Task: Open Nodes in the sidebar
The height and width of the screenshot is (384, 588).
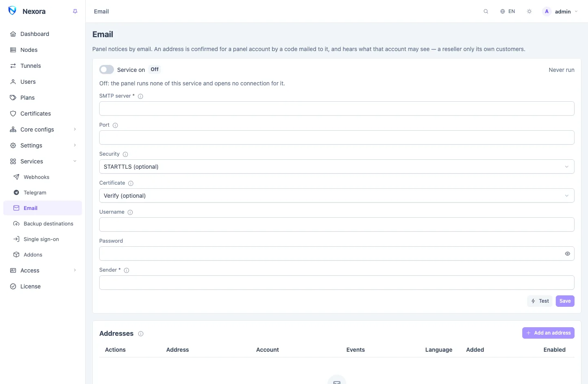Action: (x=43, y=50)
